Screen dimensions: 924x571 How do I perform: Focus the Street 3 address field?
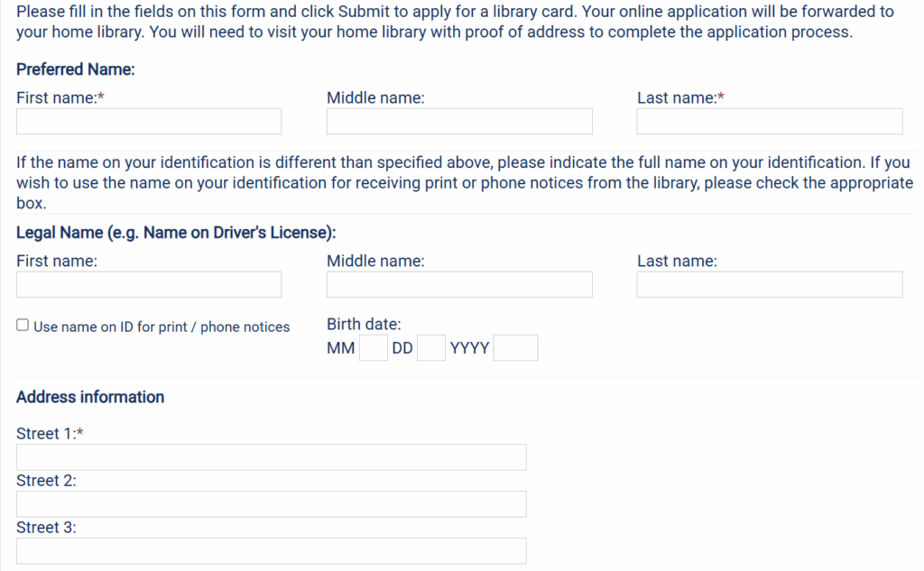271,550
